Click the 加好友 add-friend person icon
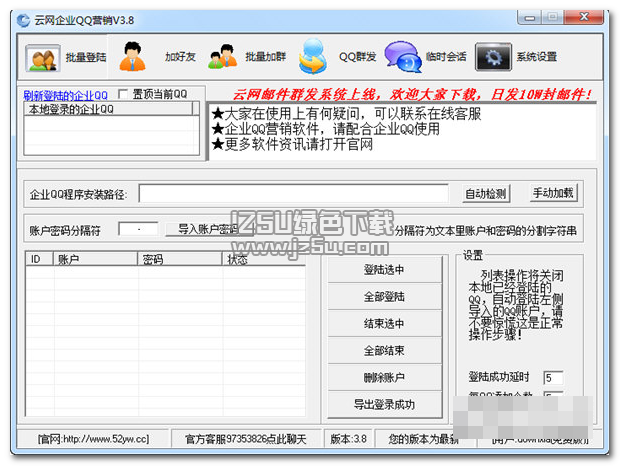 132,57
